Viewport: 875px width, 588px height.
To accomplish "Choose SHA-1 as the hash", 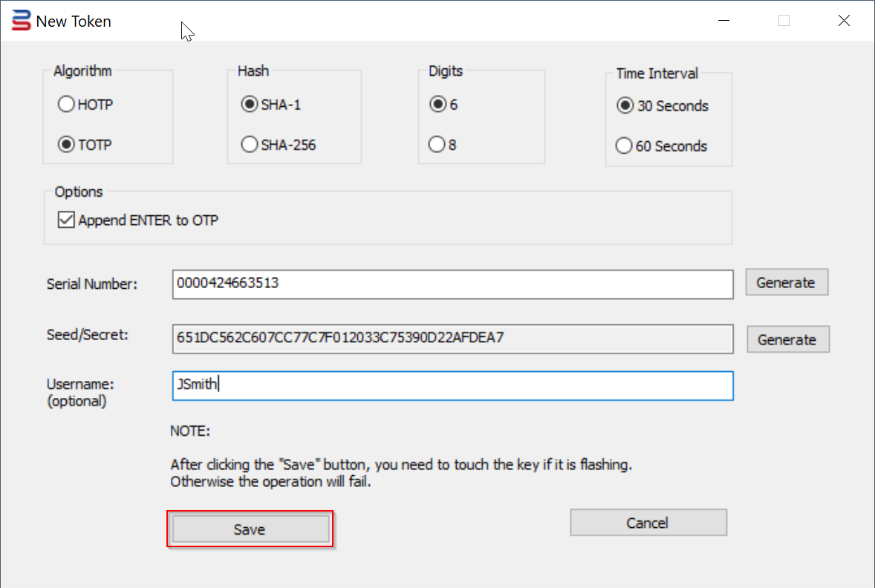I will (x=250, y=105).
